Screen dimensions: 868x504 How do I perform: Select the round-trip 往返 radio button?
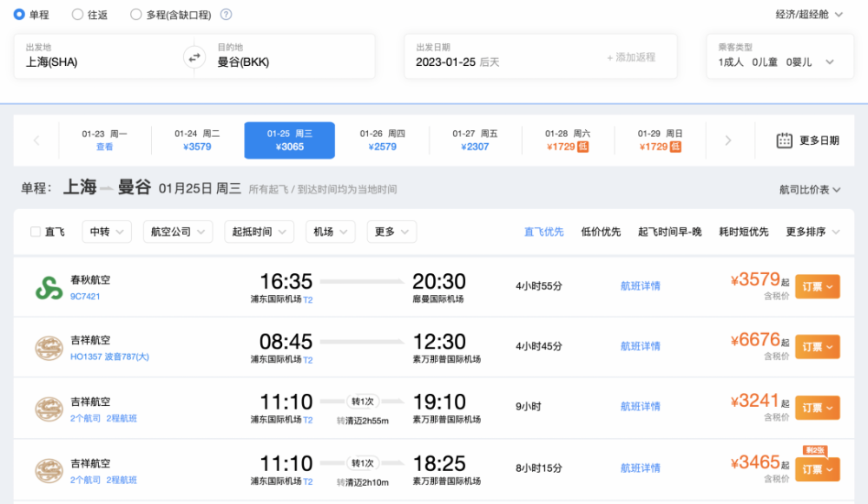pos(77,15)
